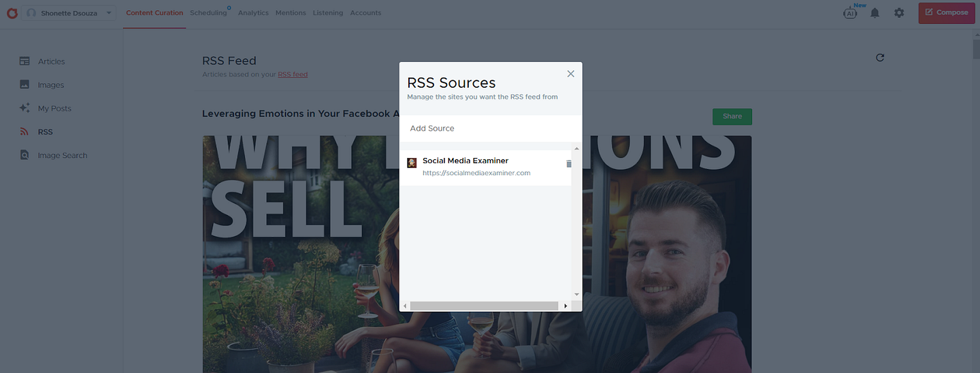Viewport: 980px width, 373px height.
Task: Click the RSS feed icon in sidebar
Action: click(24, 132)
